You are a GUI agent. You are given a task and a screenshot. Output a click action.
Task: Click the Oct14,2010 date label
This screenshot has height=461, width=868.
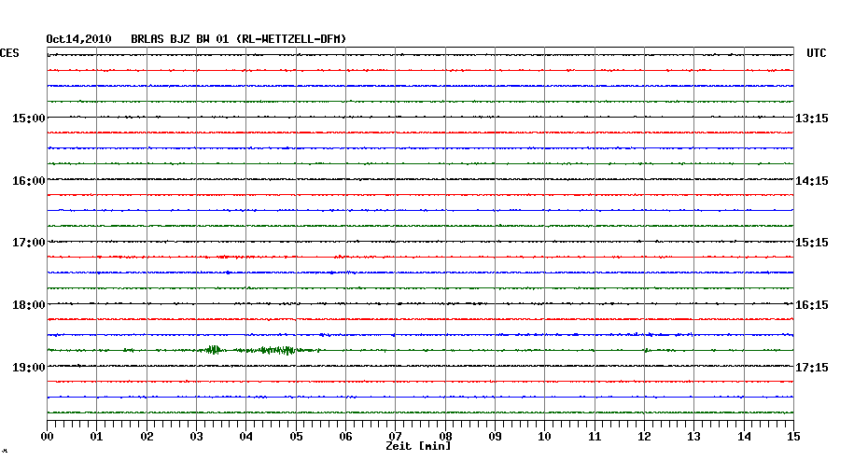78,39
